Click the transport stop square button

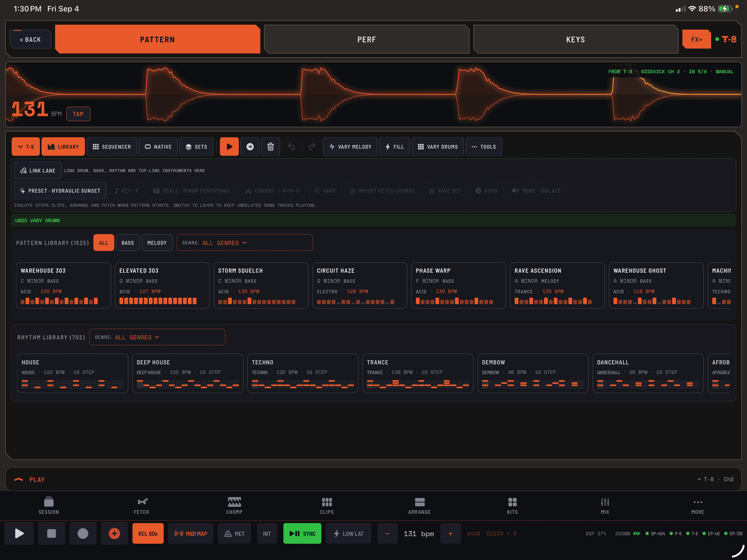point(51,533)
